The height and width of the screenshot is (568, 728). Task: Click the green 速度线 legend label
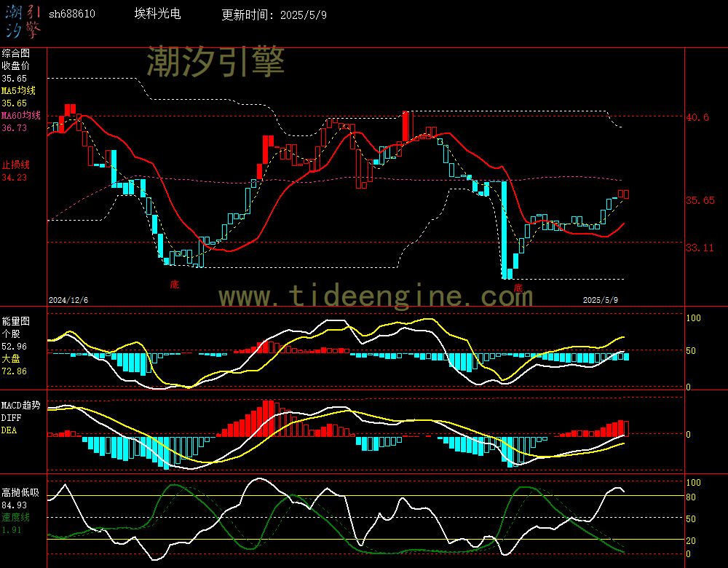coord(15,517)
